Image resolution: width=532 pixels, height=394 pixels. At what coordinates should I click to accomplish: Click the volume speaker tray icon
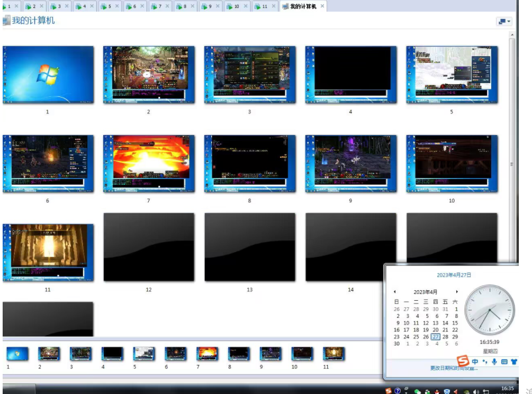(x=476, y=392)
